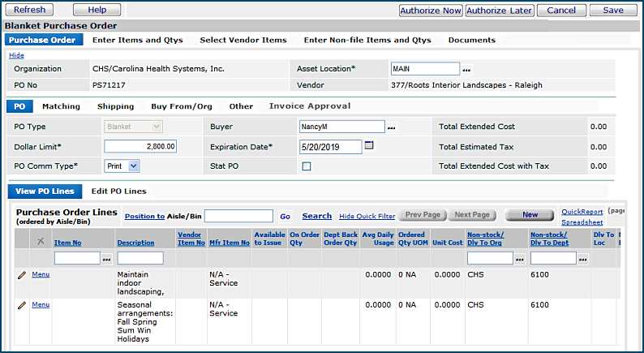The image size is (644, 353).
Task: Expand the PO Comm Type dropdown
Action: coord(122,166)
